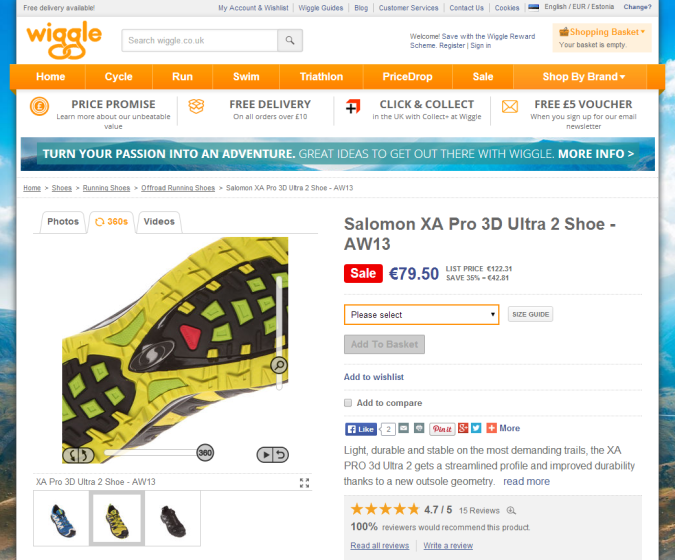
Task: Click the 360 rotation slider handle
Action: [205, 453]
